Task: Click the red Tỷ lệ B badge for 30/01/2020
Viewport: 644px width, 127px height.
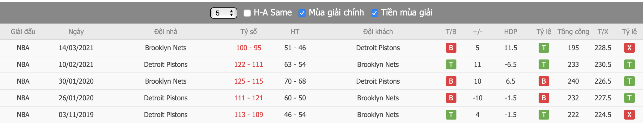Action: coord(544,81)
